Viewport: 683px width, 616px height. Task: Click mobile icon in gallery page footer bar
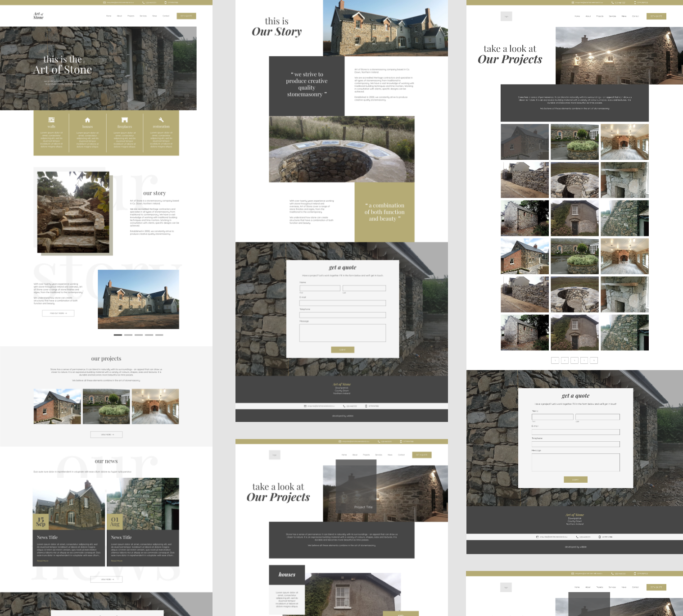point(600,537)
